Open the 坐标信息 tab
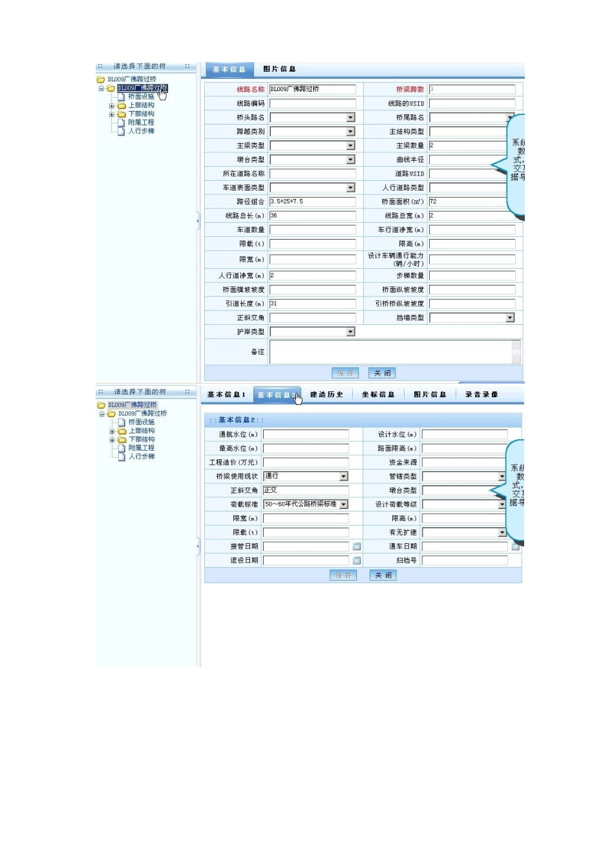This screenshot has height=868, width=614. point(378,395)
